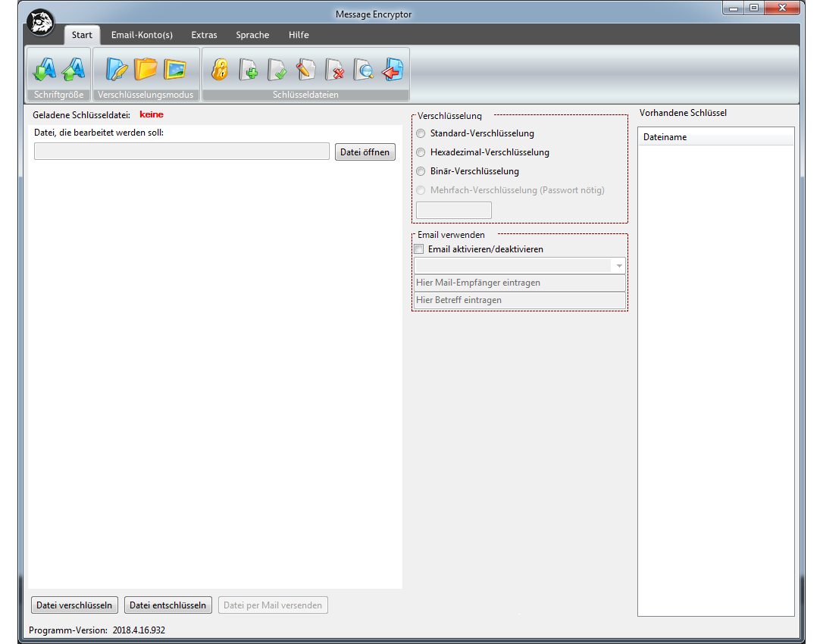Increase font size with green up arrow icon
The height and width of the screenshot is (644, 823).
tap(73, 69)
